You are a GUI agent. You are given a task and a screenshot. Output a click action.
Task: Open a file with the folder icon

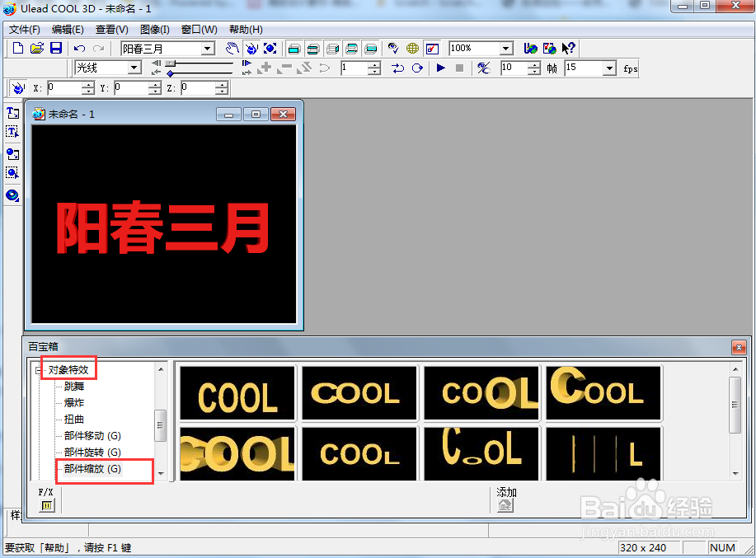tap(37, 48)
